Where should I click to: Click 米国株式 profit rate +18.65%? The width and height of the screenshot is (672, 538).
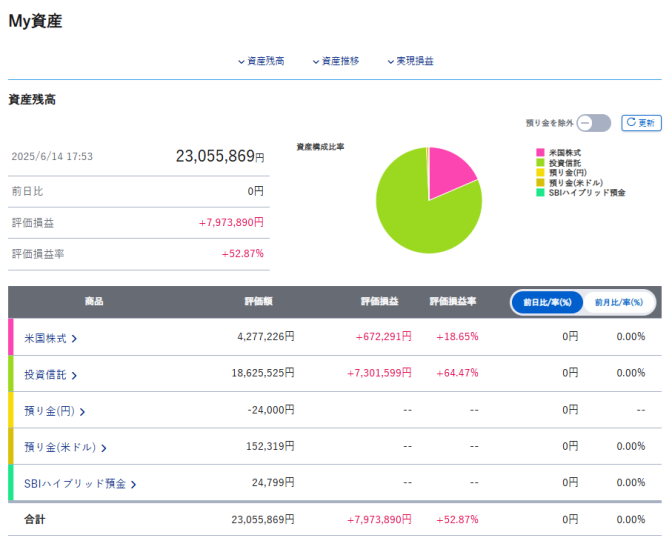(457, 337)
